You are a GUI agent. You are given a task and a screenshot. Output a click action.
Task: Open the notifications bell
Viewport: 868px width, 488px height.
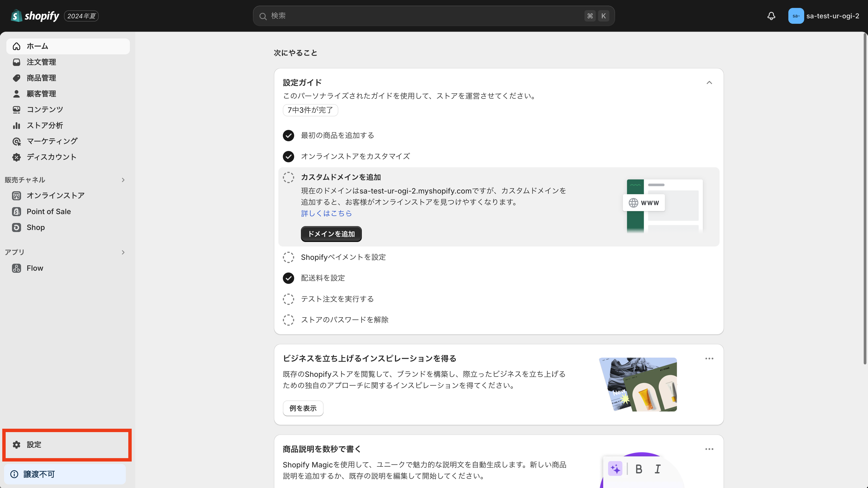pyautogui.click(x=771, y=15)
